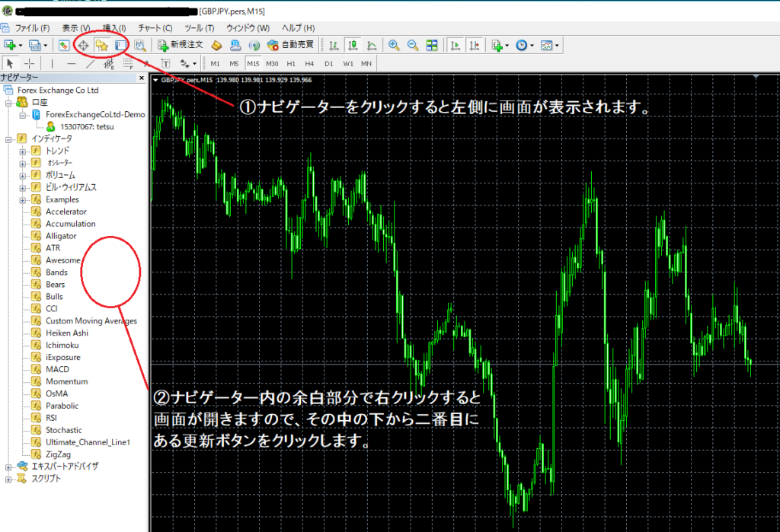The height and width of the screenshot is (532, 780).
Task: Expand the エキスパートアドバイザ node
Action: [x=8, y=467]
